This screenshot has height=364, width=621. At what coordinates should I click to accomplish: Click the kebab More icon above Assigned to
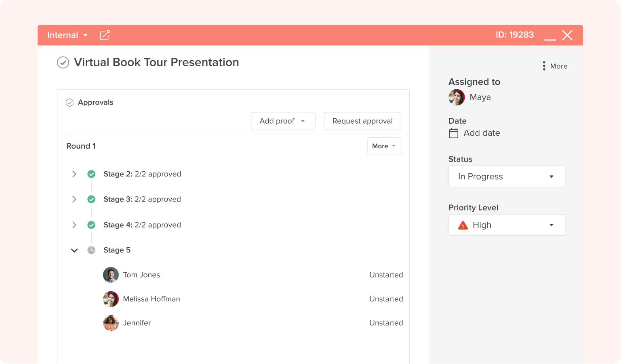pyautogui.click(x=543, y=65)
